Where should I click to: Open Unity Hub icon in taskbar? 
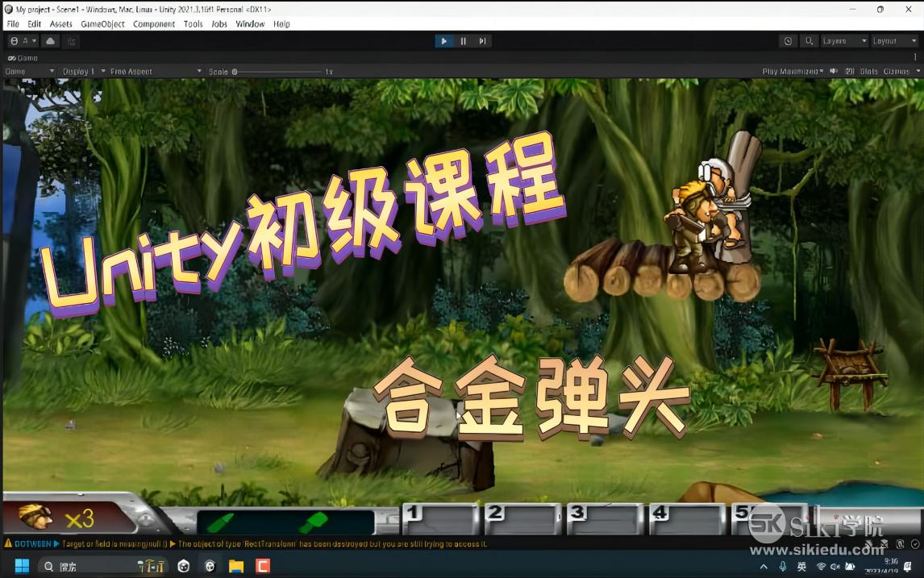pos(184,566)
